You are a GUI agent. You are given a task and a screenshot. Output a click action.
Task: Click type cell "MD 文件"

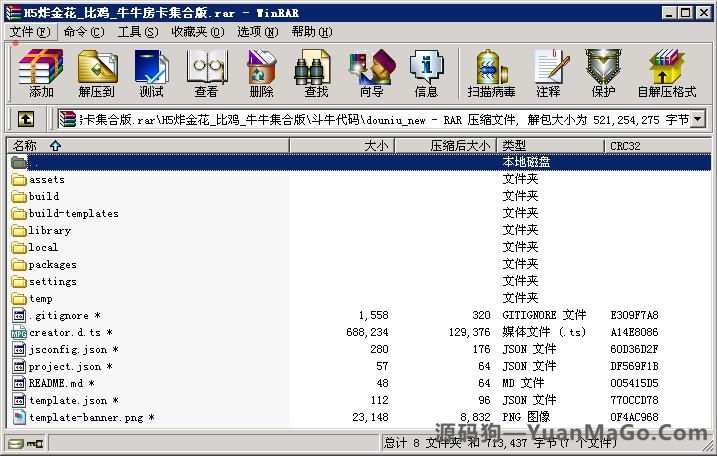pos(523,383)
